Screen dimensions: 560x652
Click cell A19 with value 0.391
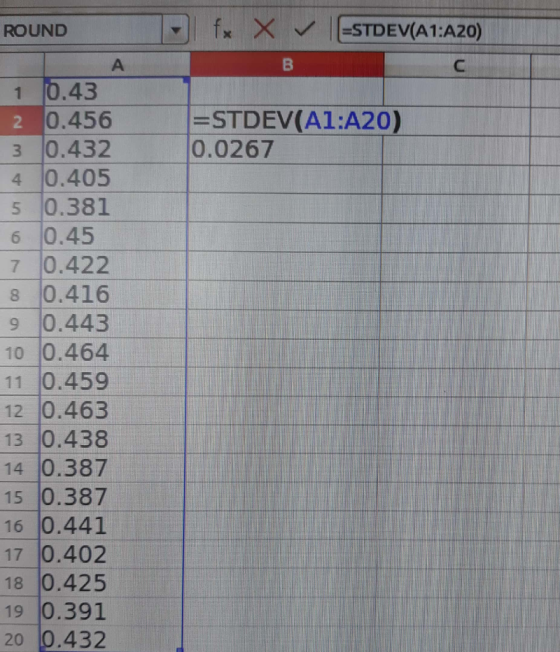(x=111, y=611)
